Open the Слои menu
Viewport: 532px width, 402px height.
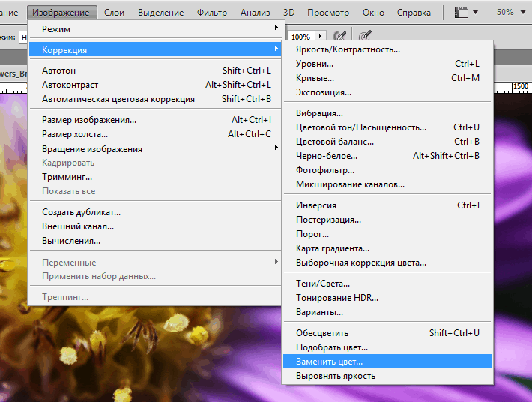click(114, 13)
